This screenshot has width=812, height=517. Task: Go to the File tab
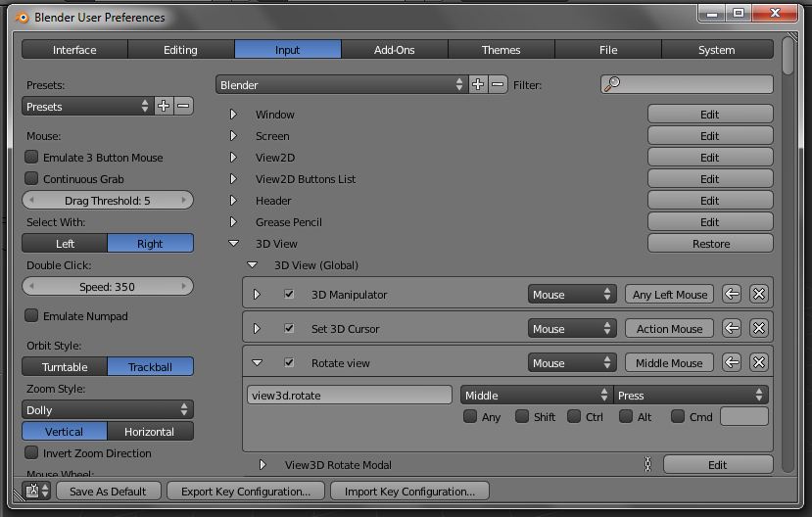coord(608,50)
